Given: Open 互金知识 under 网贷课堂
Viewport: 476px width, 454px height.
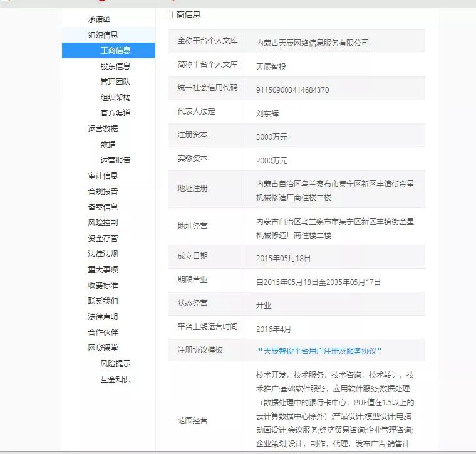Looking at the screenshot, I should 115,379.
